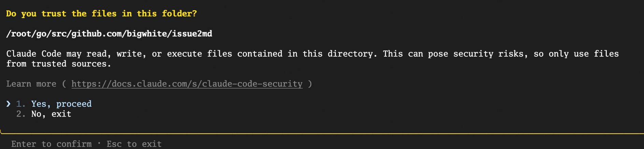This screenshot has height=149, width=644.
Task: Select the "No, exit" option
Action: (x=51, y=114)
